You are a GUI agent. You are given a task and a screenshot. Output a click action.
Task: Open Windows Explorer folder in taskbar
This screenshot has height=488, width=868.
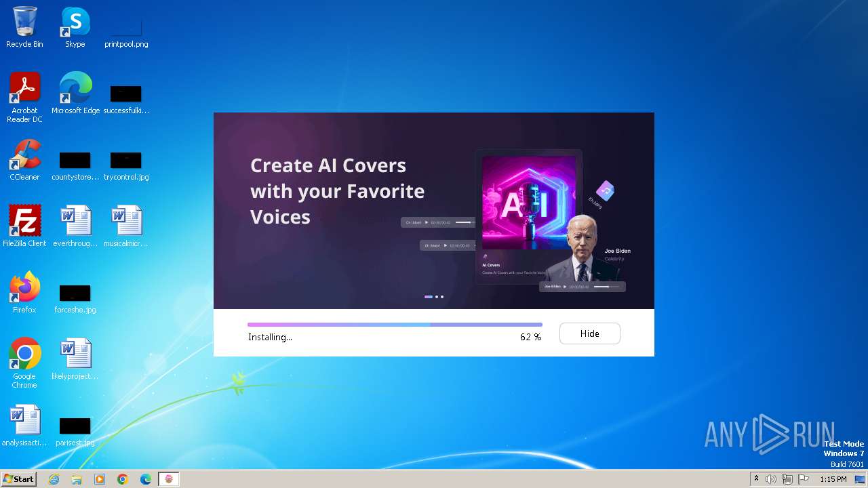(77, 479)
